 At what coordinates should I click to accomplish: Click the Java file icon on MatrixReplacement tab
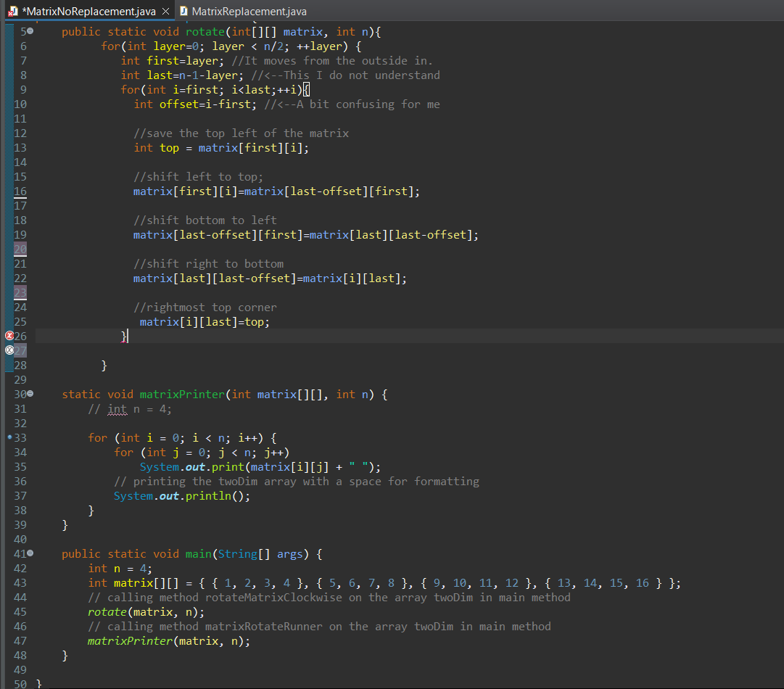tap(183, 11)
